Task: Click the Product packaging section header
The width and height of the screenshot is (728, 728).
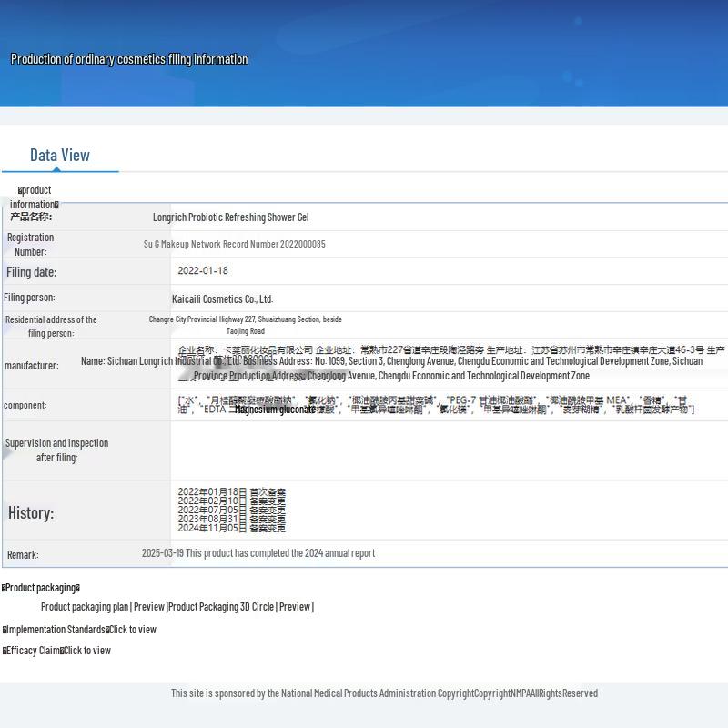Action: 41,588
